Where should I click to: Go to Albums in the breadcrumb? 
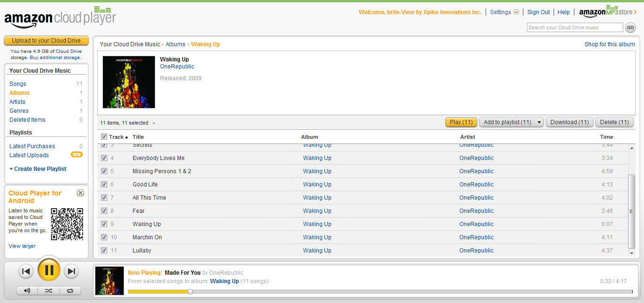click(x=175, y=44)
